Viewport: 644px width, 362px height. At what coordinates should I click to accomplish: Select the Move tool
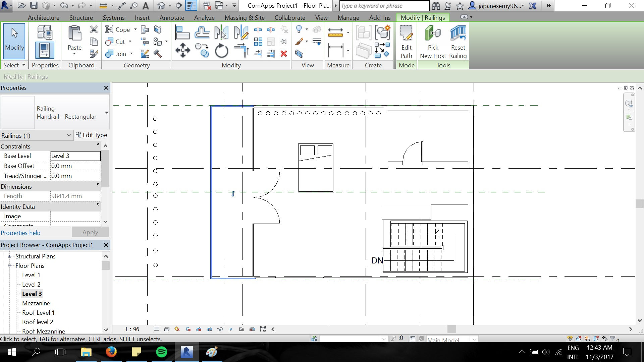coord(183,50)
